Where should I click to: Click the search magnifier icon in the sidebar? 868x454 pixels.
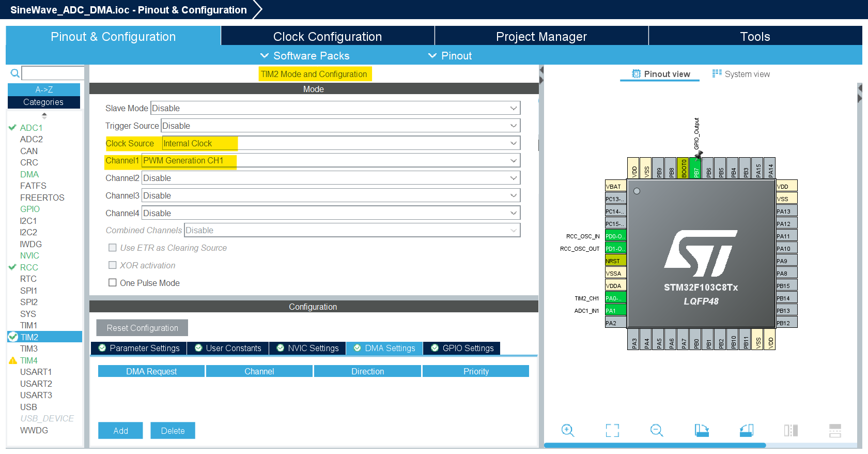coord(15,73)
